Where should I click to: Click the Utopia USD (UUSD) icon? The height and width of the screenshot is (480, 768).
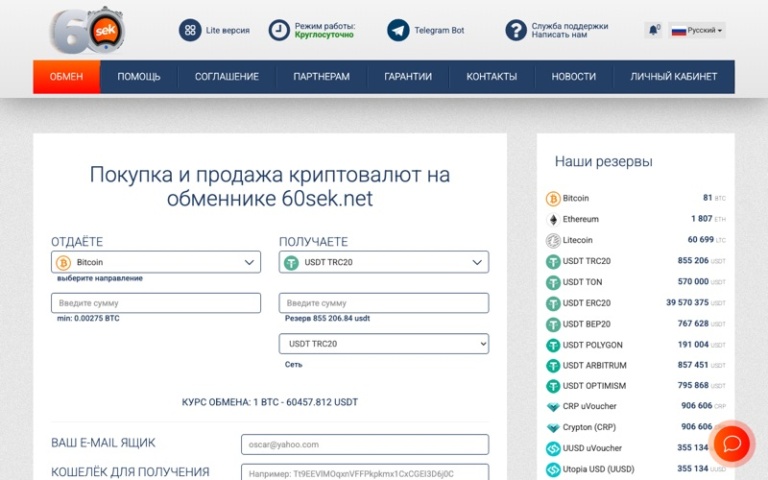point(553,470)
